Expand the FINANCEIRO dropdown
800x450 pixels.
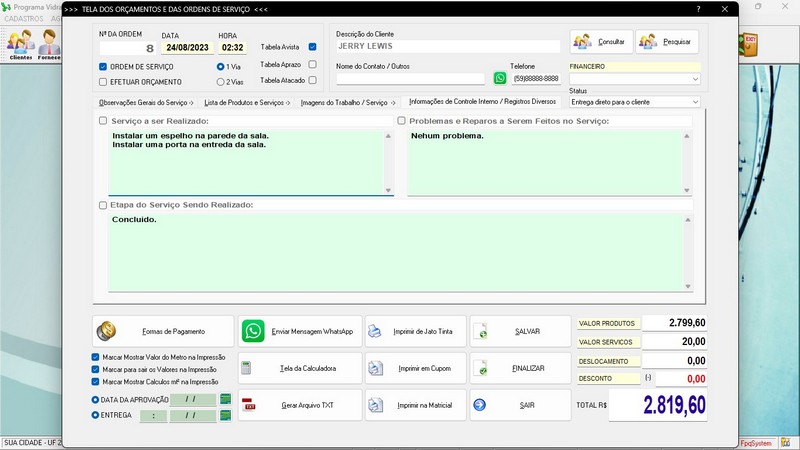click(695, 78)
